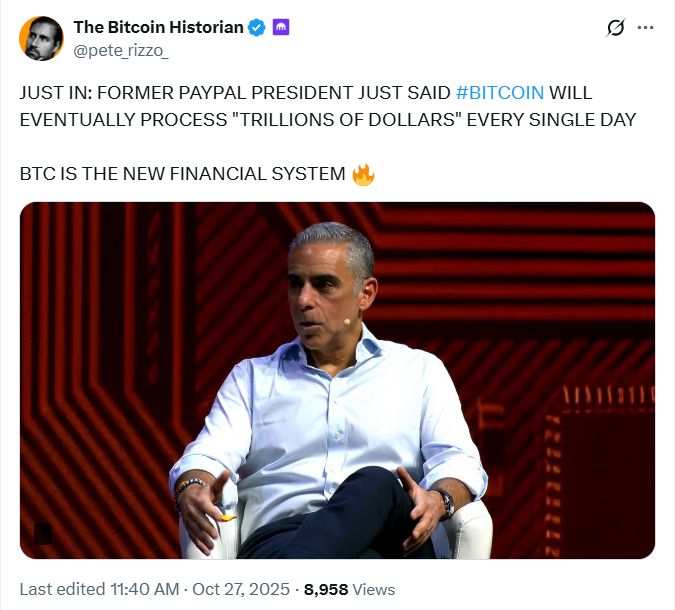The height and width of the screenshot is (610, 675).
Task: Click the blue verified checkmark badge
Action: [257, 28]
